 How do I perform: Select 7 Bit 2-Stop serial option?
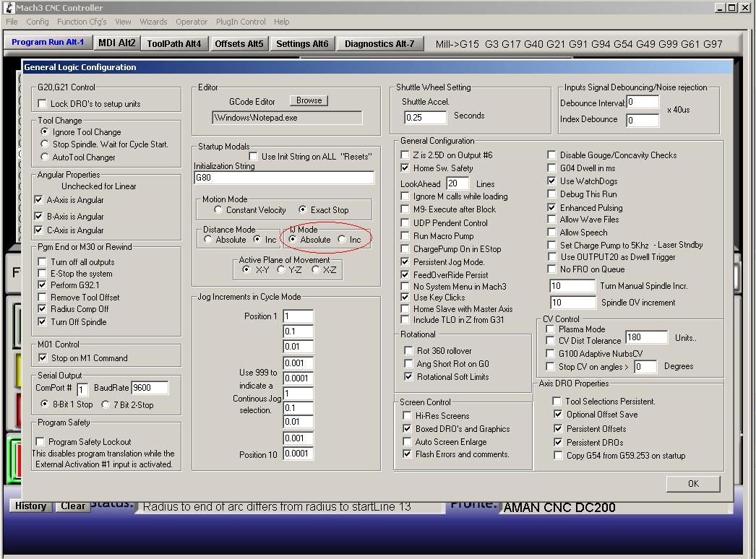pyautogui.click(x=106, y=404)
